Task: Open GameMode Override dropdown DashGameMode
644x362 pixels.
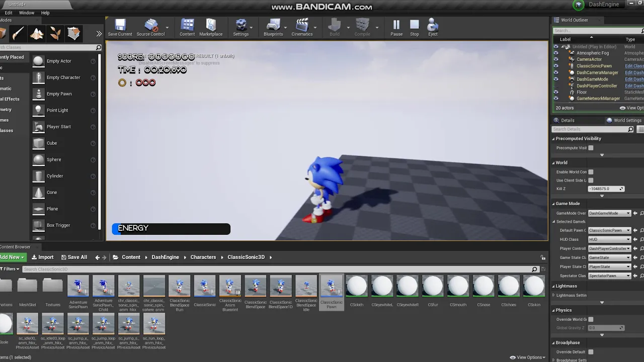Action: pos(609,213)
